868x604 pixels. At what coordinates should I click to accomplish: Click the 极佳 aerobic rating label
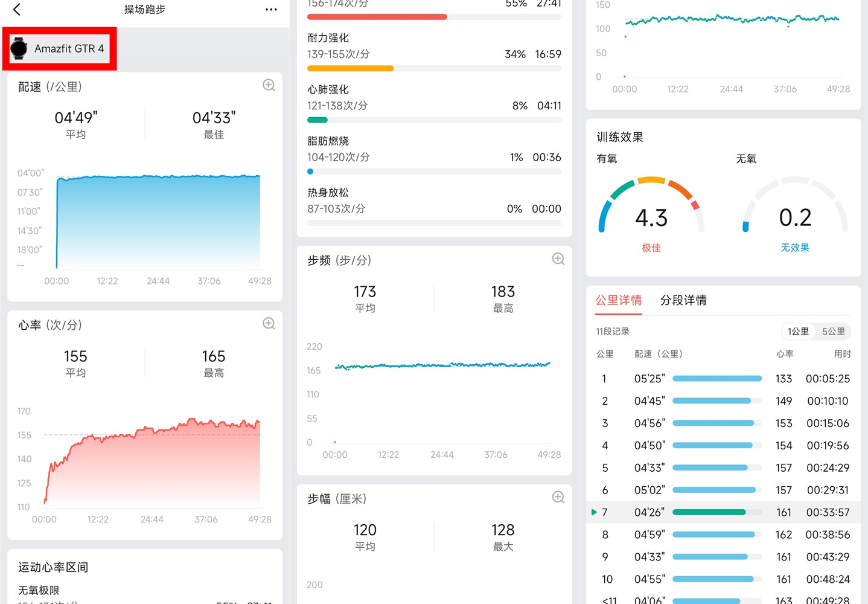[651, 248]
